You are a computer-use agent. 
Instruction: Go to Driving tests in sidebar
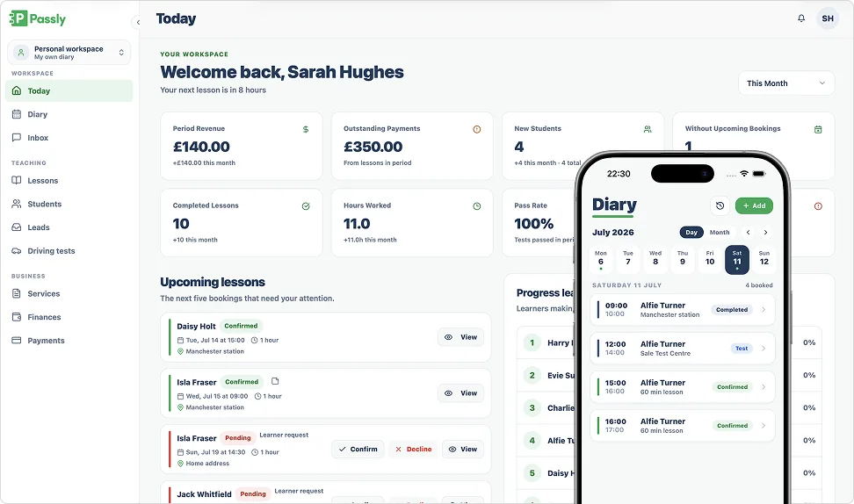[x=69, y=251]
